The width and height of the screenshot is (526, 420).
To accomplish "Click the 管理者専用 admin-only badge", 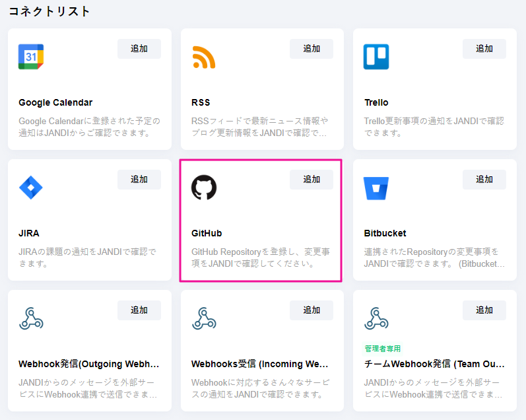I will click(x=383, y=349).
